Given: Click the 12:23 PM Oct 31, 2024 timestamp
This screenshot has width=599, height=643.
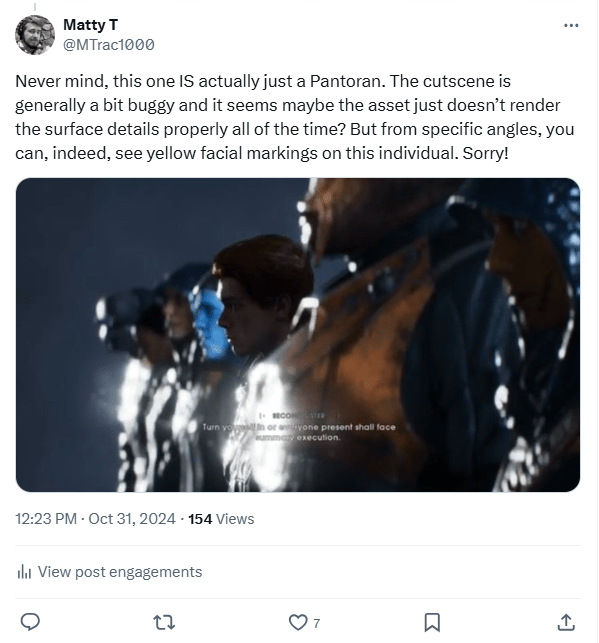Looking at the screenshot, I should [x=96, y=519].
